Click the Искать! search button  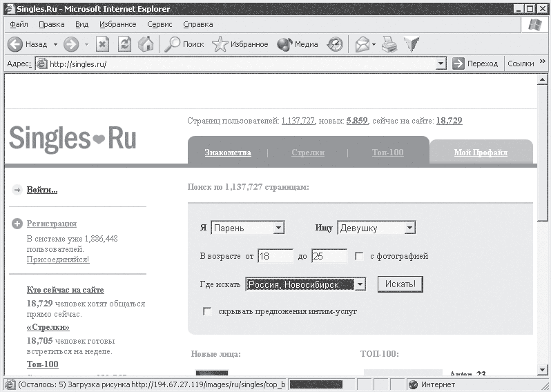tap(400, 284)
